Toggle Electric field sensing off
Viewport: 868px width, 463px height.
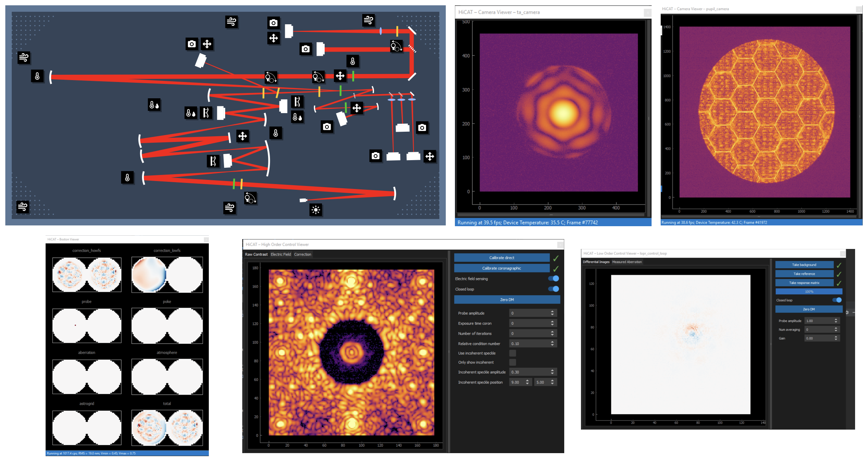tap(553, 279)
